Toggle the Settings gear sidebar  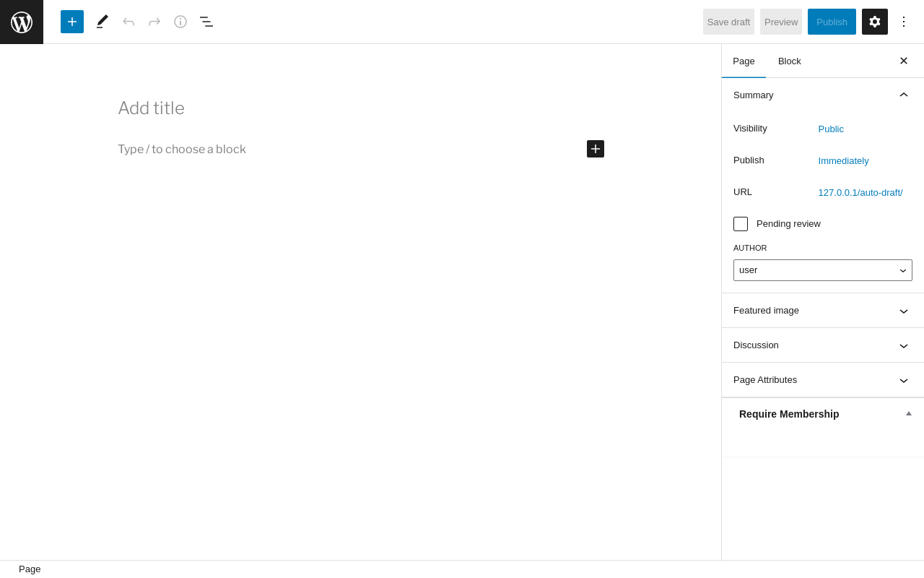(875, 22)
